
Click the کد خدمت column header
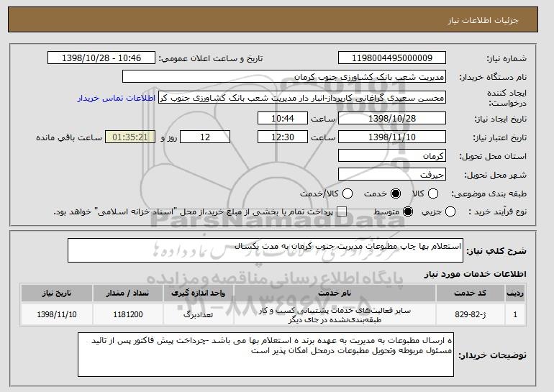click(470, 293)
